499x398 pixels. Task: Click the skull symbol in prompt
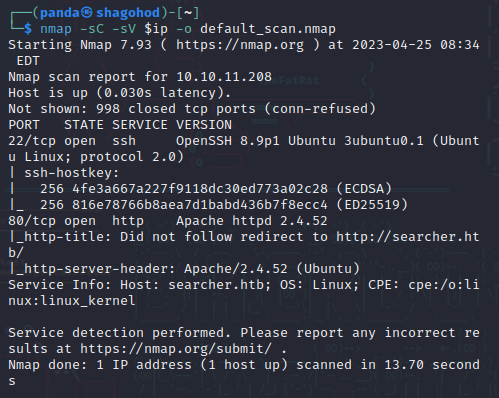pos(87,13)
